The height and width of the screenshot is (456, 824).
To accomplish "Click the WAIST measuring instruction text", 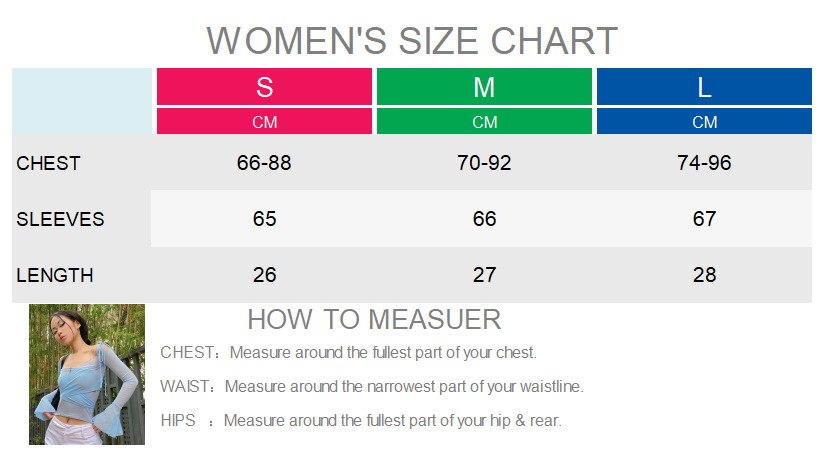I will pyautogui.click(x=372, y=386).
